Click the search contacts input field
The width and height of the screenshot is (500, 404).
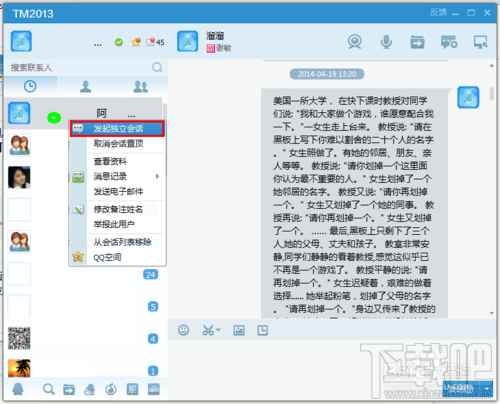(x=80, y=67)
